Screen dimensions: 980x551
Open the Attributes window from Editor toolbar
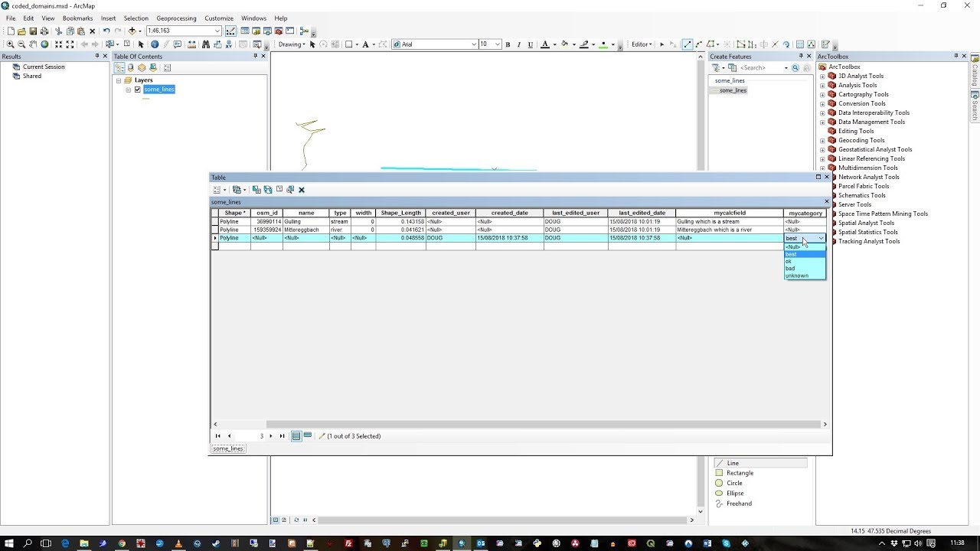(800, 44)
